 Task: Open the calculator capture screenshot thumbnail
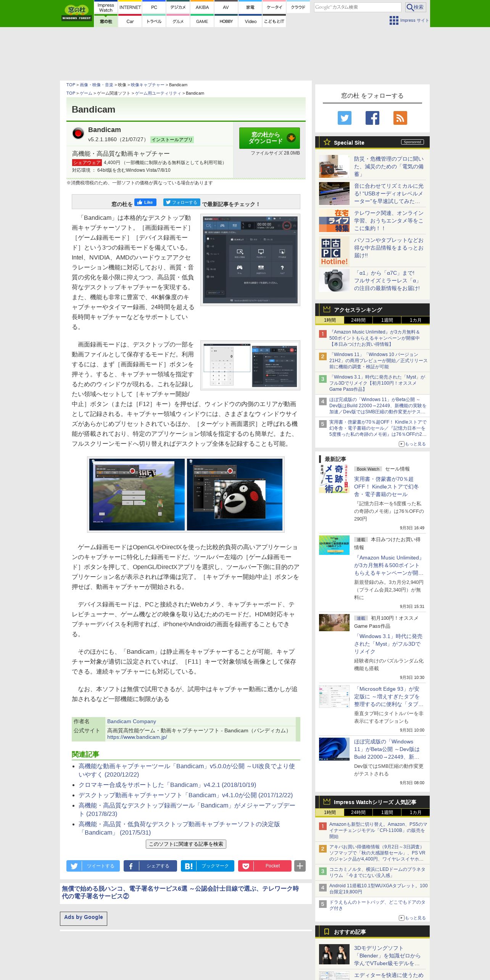[x=250, y=366]
